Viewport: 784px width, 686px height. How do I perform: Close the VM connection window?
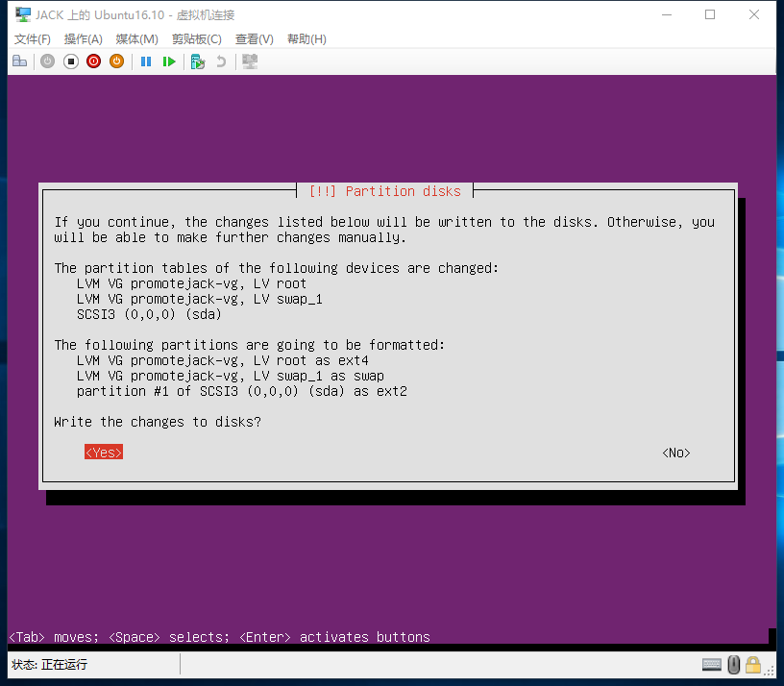[754, 14]
